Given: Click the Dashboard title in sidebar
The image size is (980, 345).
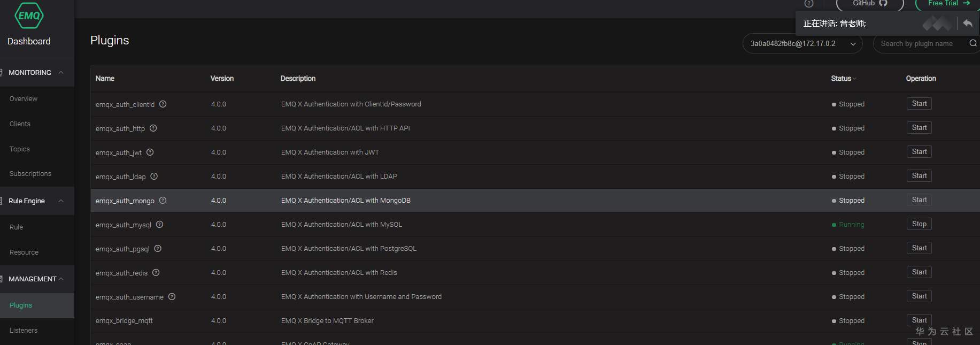Looking at the screenshot, I should coord(29,41).
